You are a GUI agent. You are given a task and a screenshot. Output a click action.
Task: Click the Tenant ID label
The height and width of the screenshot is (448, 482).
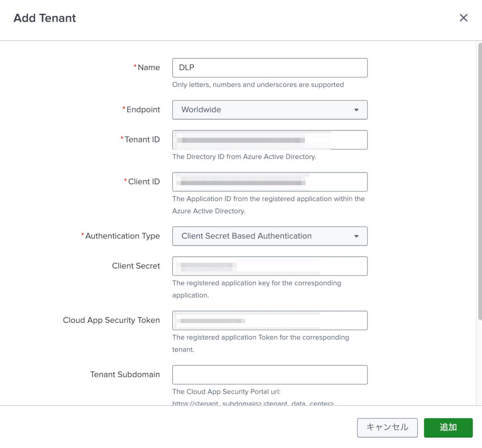click(x=142, y=139)
